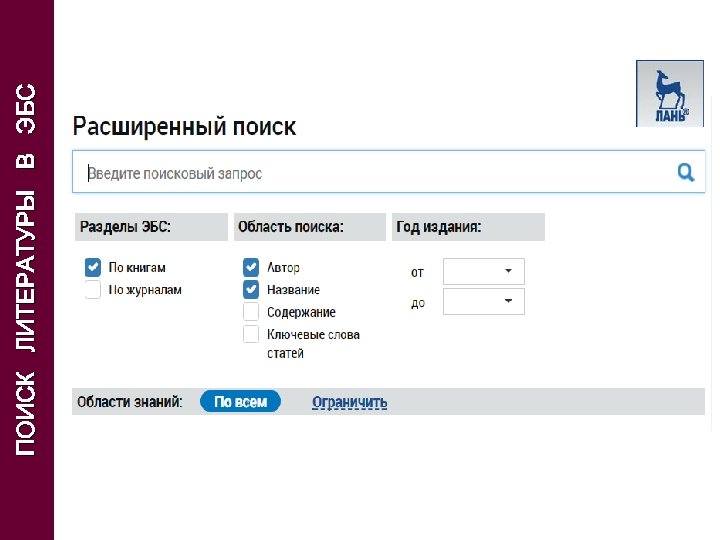Screen dimensions: 720x540
Task: Open the Лань deer logo
Action: [x=669, y=93]
